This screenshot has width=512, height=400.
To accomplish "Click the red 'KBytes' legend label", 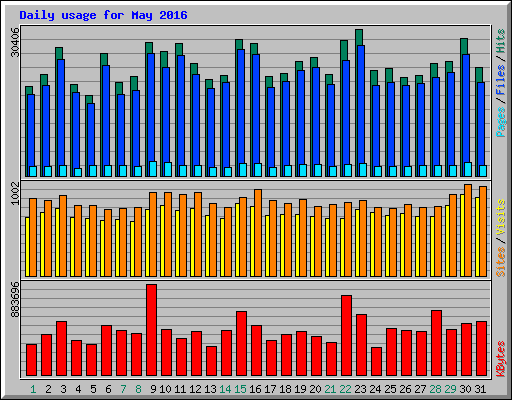I will coord(500,359).
